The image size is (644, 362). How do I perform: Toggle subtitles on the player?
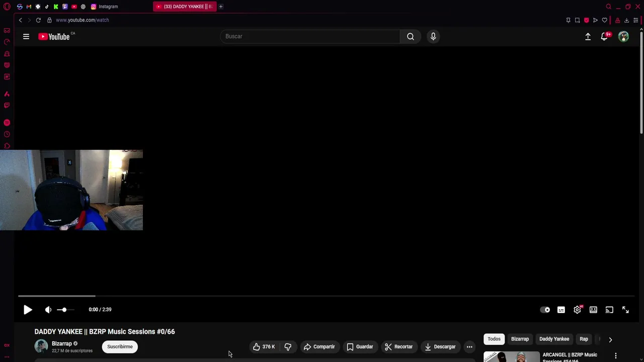pyautogui.click(x=561, y=310)
